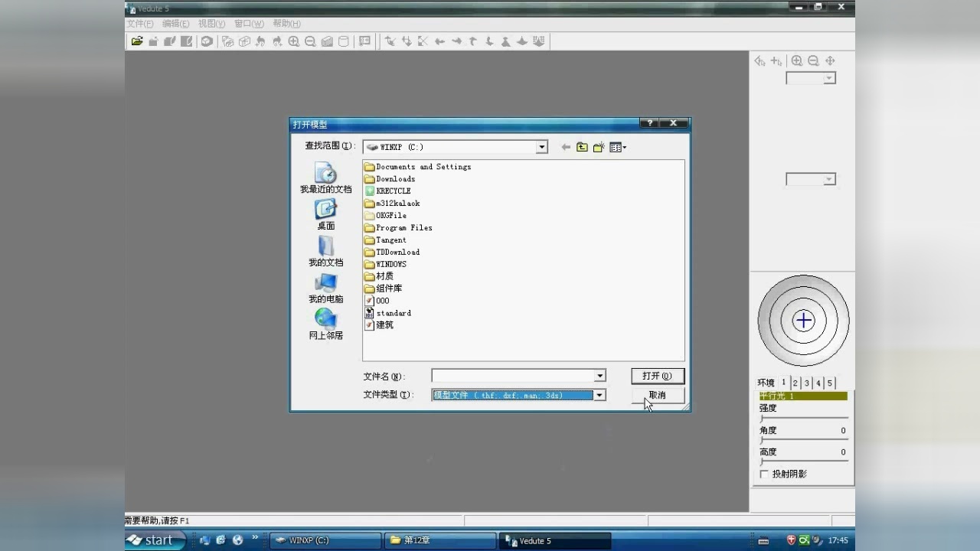Image resolution: width=980 pixels, height=551 pixels.
Task: Click the 打开 button
Action: (657, 376)
